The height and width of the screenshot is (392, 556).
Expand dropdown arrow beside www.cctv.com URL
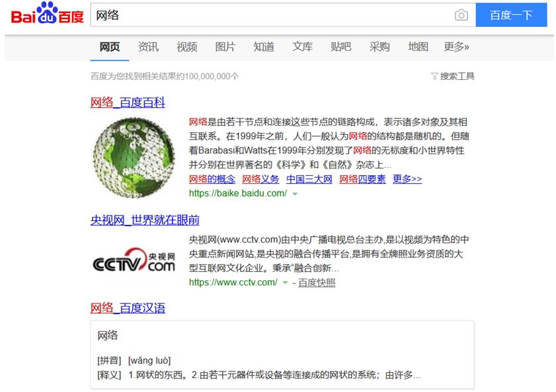click(285, 283)
